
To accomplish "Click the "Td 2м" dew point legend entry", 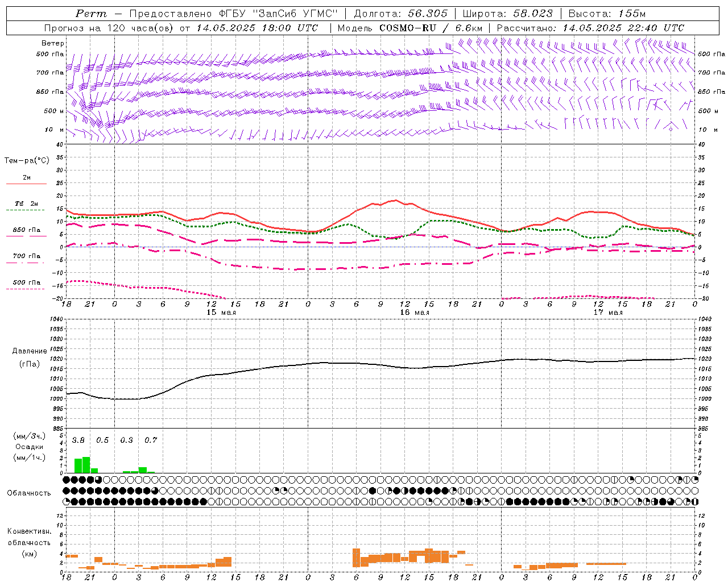I will [26, 203].
